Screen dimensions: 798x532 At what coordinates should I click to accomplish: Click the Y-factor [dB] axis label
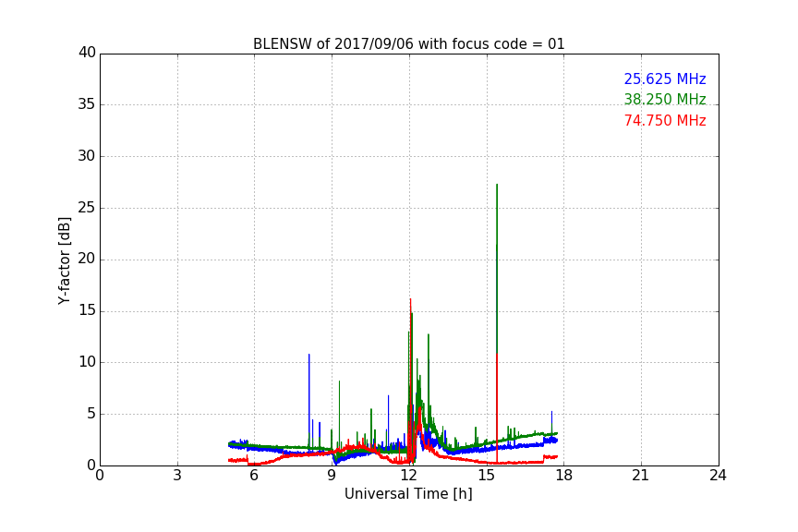coord(64,260)
